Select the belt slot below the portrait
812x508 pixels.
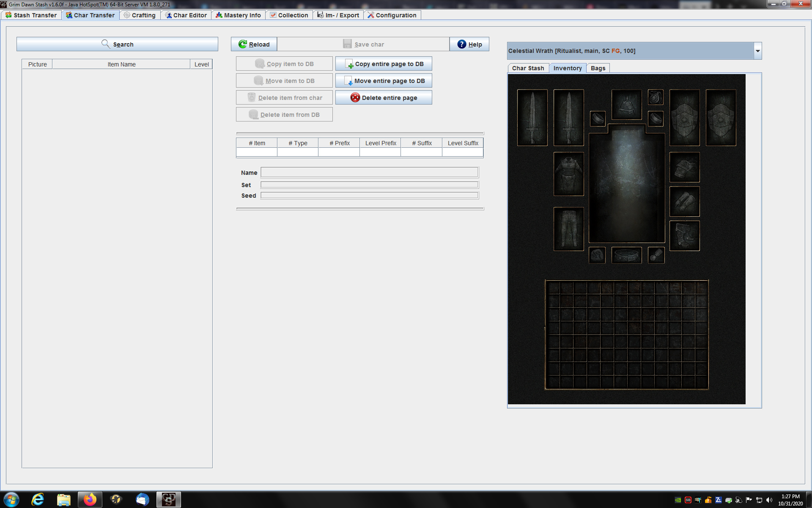click(x=626, y=255)
